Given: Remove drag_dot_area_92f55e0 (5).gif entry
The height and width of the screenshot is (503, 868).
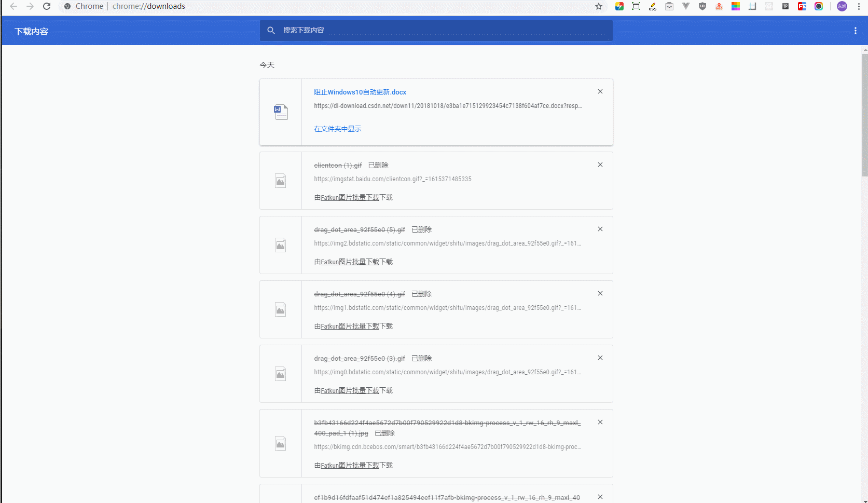Looking at the screenshot, I should (x=600, y=229).
